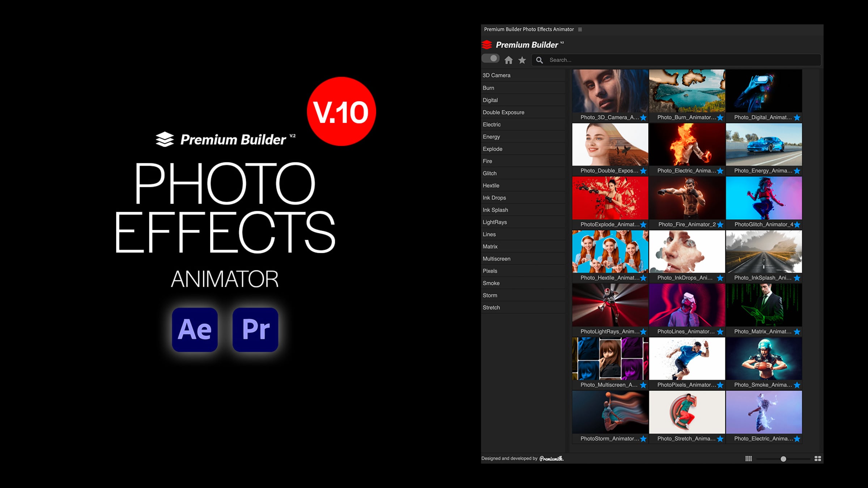Choose the Multiscreen category
The height and width of the screenshot is (488, 868).
click(x=496, y=259)
